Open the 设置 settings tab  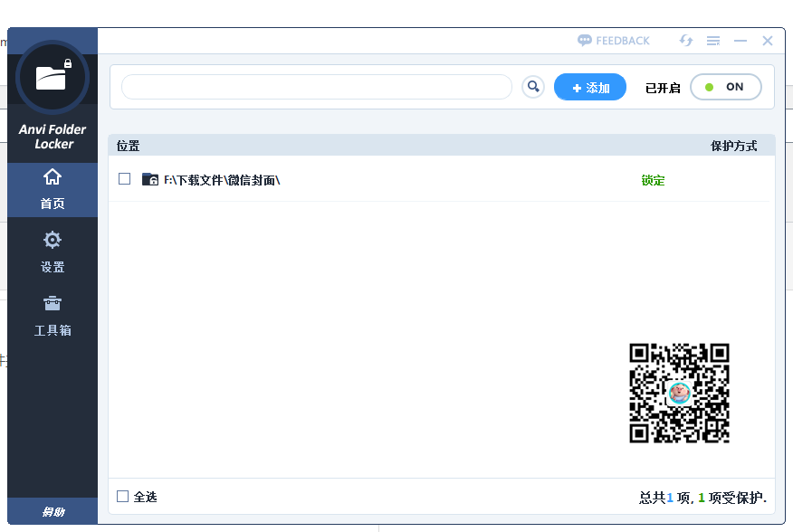pyautogui.click(x=53, y=252)
